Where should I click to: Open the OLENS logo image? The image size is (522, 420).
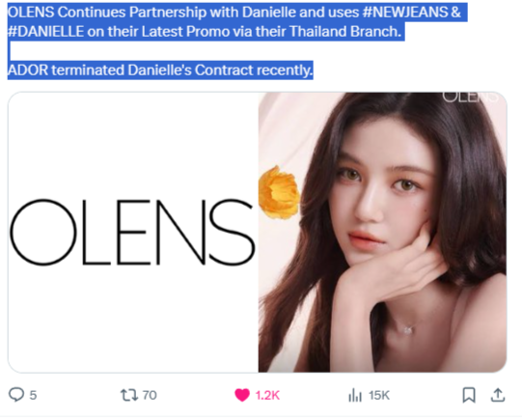click(133, 232)
